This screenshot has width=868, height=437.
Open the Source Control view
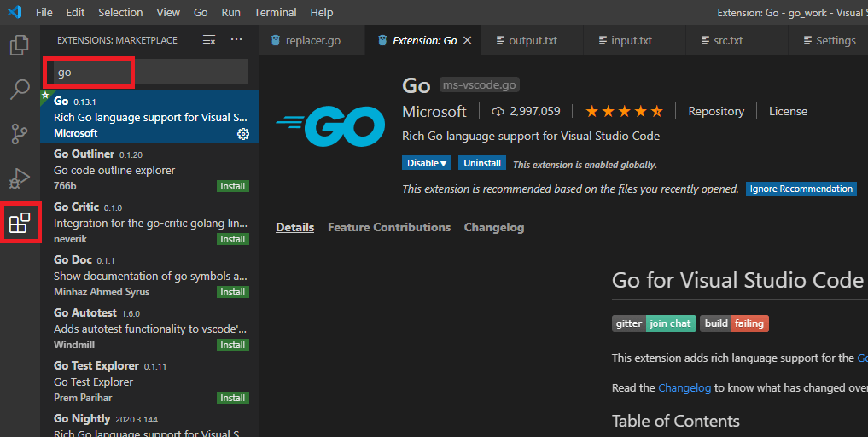20,134
